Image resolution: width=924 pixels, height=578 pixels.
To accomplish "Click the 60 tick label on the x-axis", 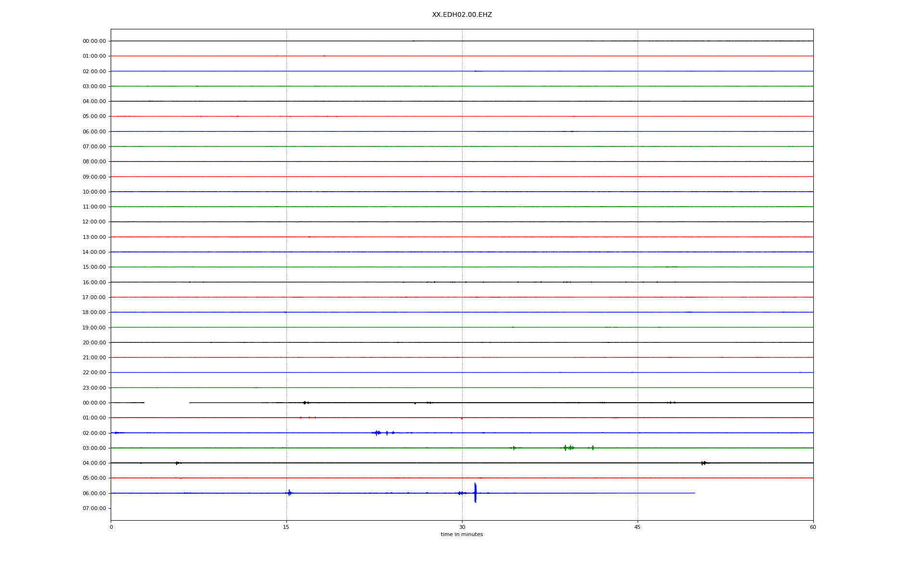I will tap(813, 527).
